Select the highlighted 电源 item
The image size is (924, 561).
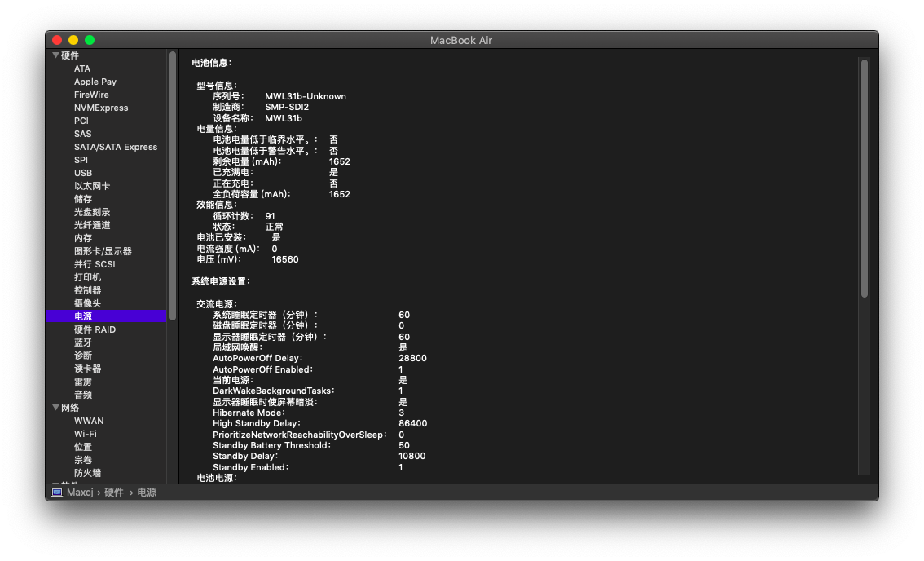106,316
